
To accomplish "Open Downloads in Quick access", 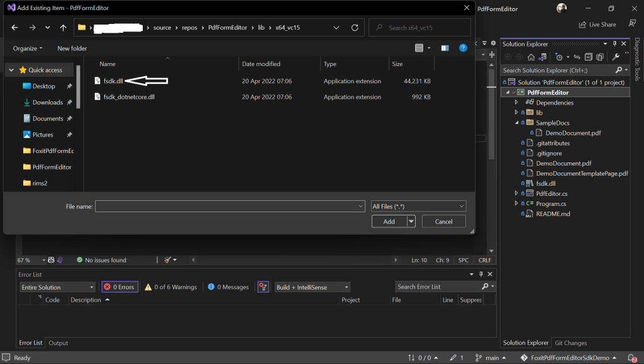I will (x=48, y=102).
